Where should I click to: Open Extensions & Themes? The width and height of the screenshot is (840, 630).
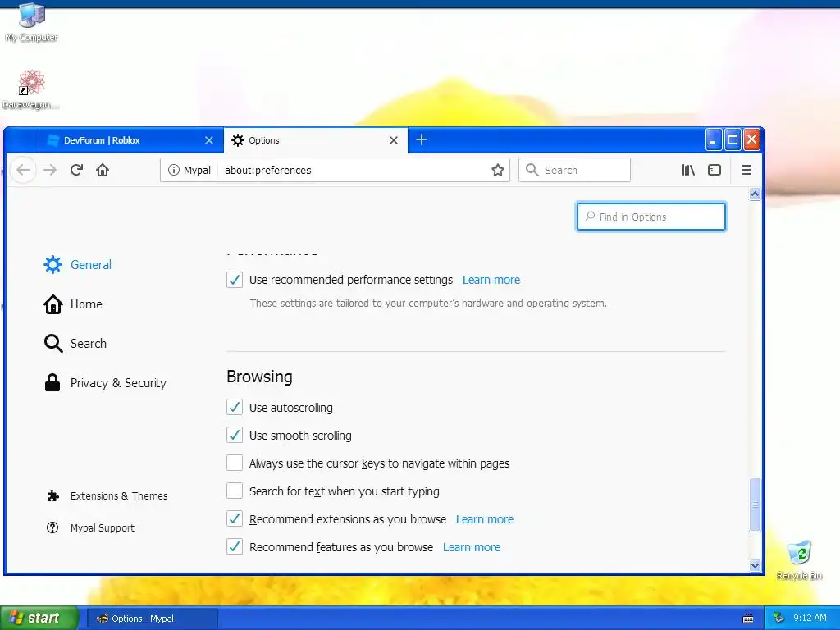(x=107, y=496)
